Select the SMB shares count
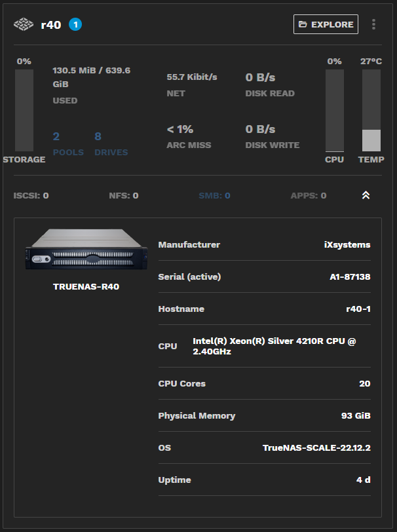Image resolution: width=397 pixels, height=532 pixels. pyautogui.click(x=214, y=195)
